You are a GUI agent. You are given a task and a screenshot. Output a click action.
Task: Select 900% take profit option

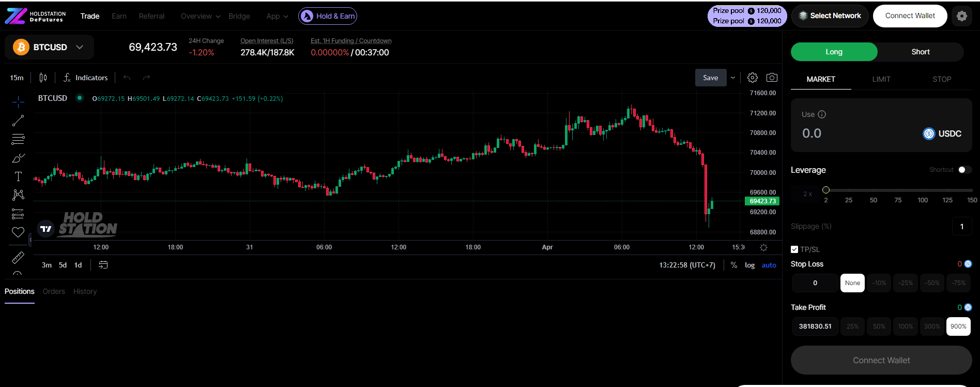(958, 326)
